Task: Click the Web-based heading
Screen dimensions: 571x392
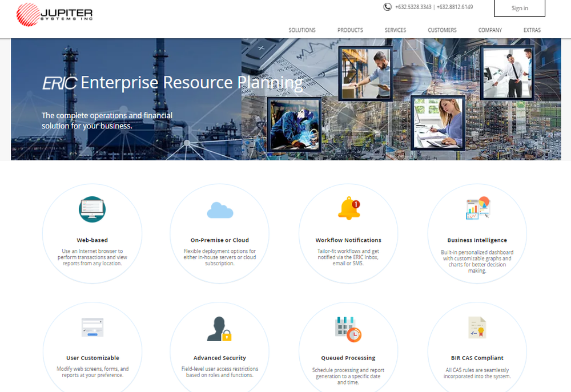Action: [x=92, y=240]
